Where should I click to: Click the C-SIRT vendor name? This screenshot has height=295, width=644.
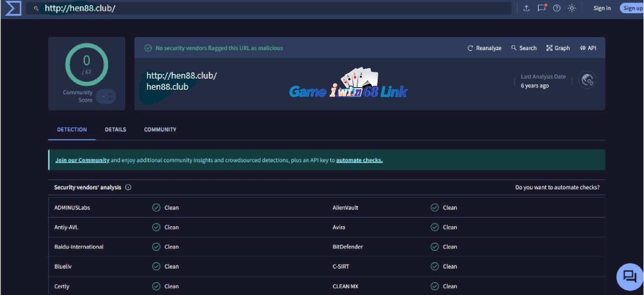click(x=342, y=267)
